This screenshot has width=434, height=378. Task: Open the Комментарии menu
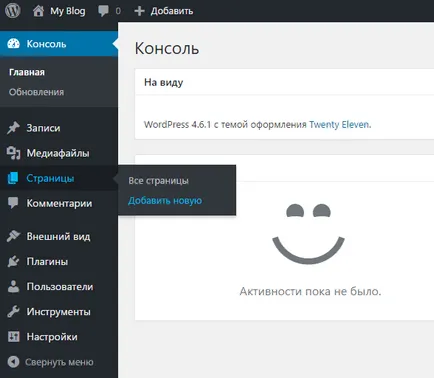59,203
